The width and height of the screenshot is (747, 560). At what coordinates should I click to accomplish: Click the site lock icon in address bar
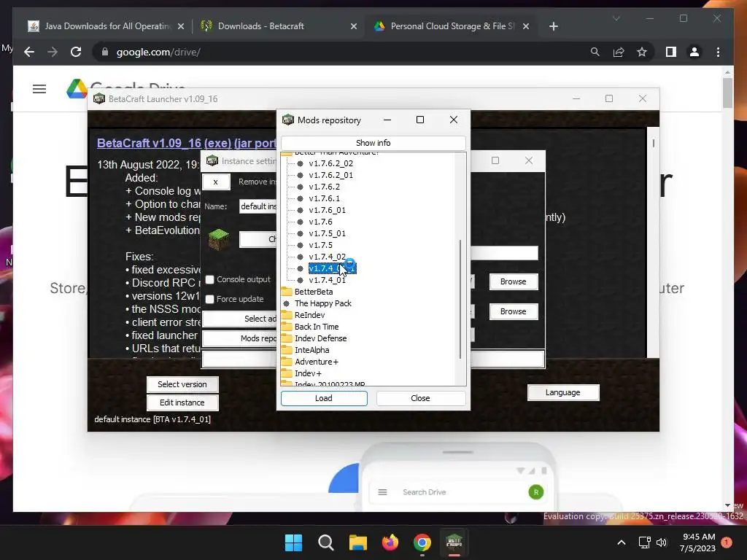coord(105,52)
